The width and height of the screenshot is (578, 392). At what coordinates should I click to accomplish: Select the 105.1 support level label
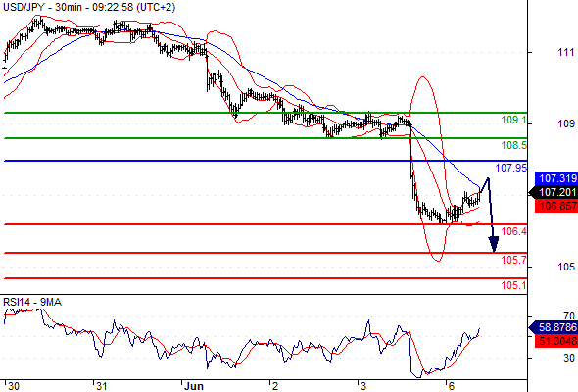pos(514,285)
